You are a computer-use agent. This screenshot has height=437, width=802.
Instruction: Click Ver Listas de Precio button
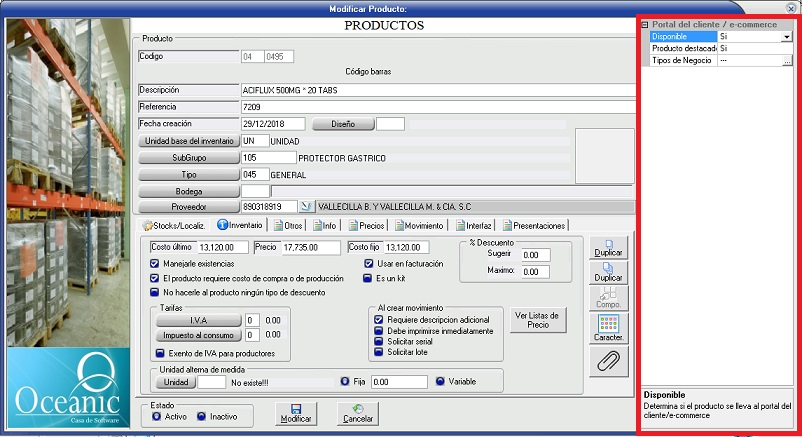click(537, 319)
